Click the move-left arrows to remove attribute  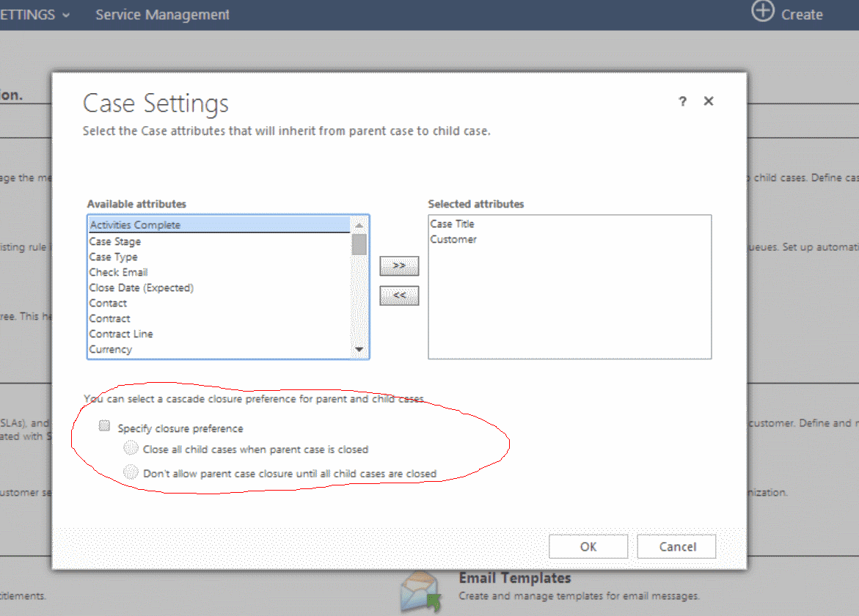click(399, 296)
